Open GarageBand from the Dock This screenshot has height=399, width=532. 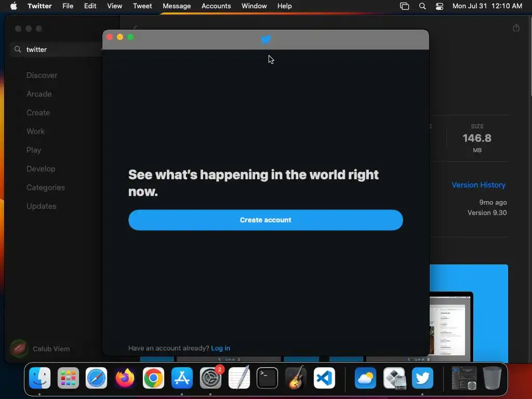tap(296, 378)
